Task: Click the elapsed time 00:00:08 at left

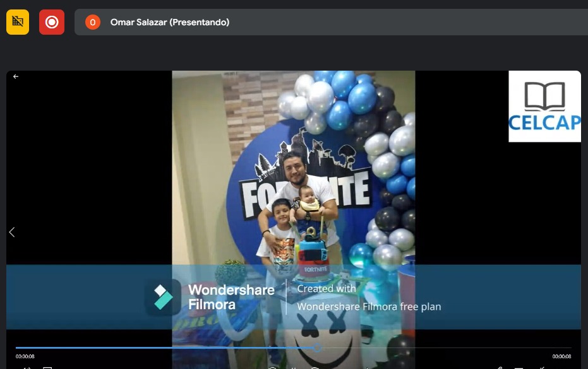Action: pyautogui.click(x=25, y=356)
